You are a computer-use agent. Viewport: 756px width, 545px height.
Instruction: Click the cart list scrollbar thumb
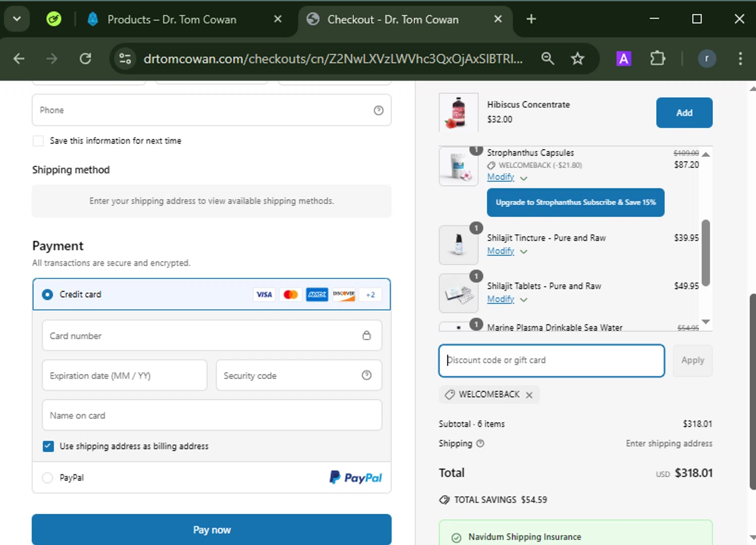(706, 253)
